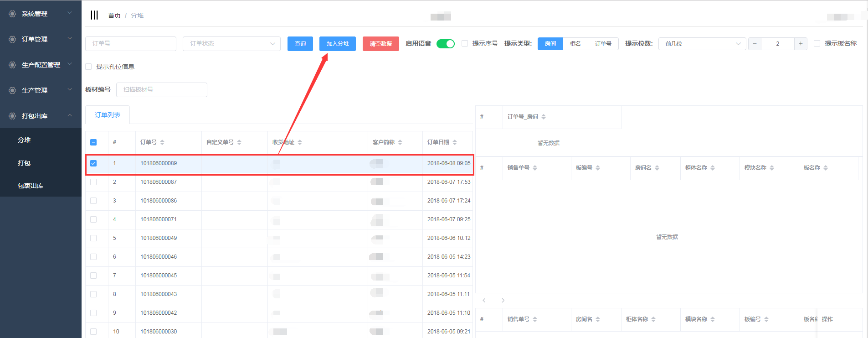Check the box for order 101806000087
The image size is (868, 338).
[x=93, y=182]
